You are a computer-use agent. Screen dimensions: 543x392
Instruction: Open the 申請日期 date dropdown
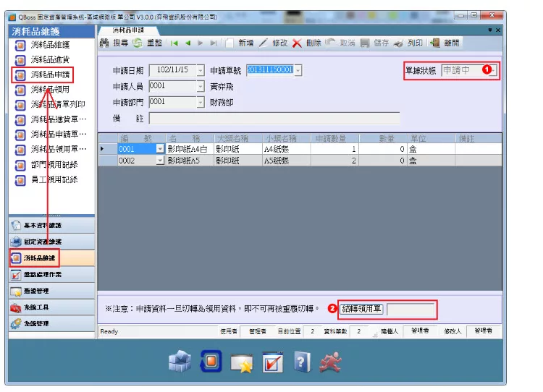point(201,70)
